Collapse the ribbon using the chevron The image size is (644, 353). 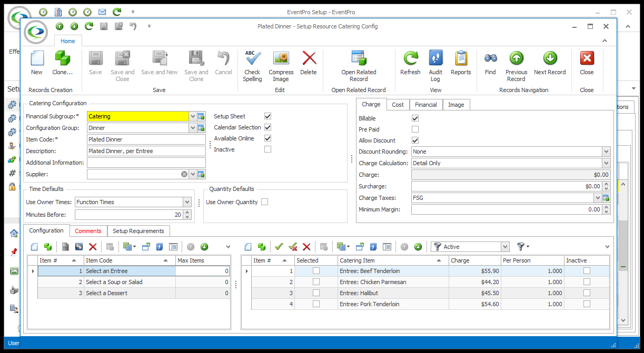[605, 41]
